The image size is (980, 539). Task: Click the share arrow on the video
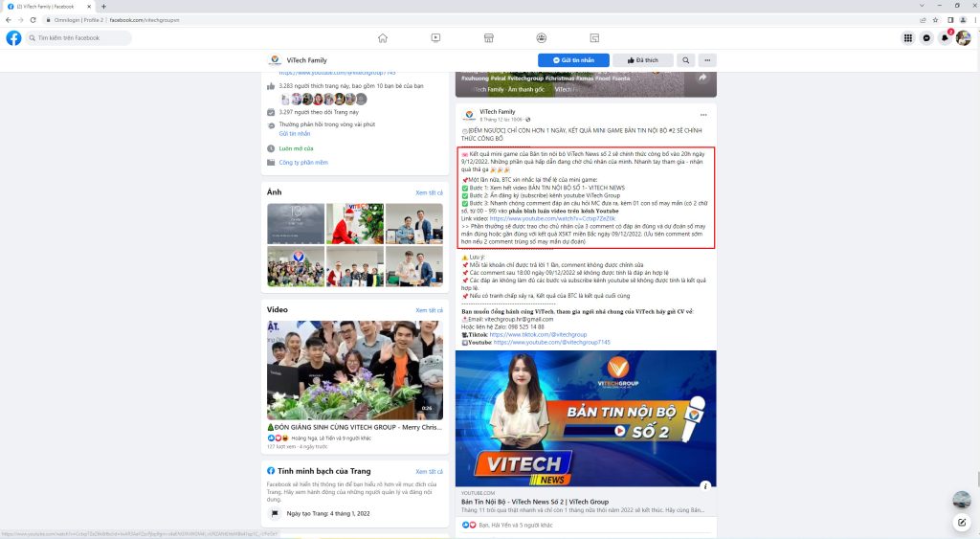coord(702,78)
